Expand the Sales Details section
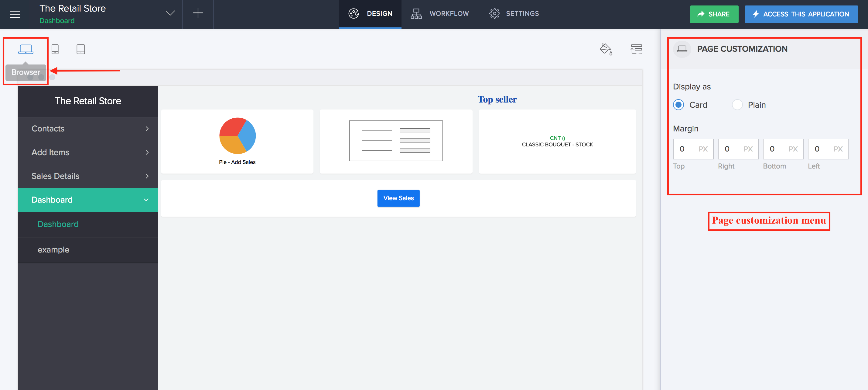The image size is (868, 390). click(88, 176)
